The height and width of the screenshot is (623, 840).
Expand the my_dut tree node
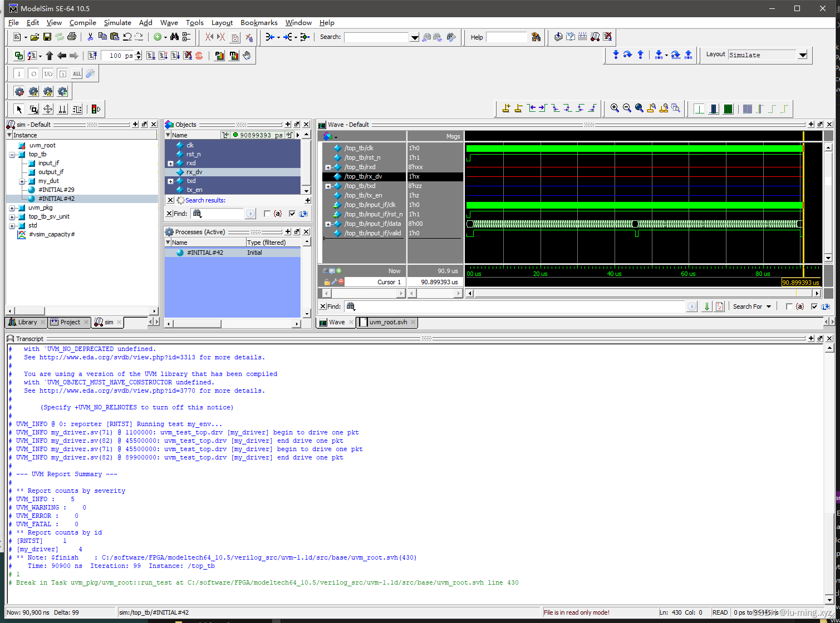click(22, 181)
